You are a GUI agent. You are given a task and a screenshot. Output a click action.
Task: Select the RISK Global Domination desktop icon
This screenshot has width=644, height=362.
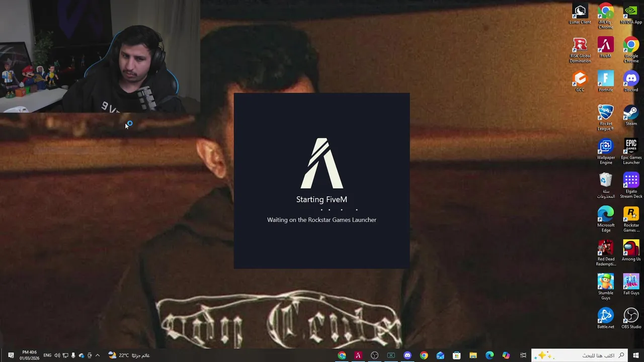click(580, 51)
